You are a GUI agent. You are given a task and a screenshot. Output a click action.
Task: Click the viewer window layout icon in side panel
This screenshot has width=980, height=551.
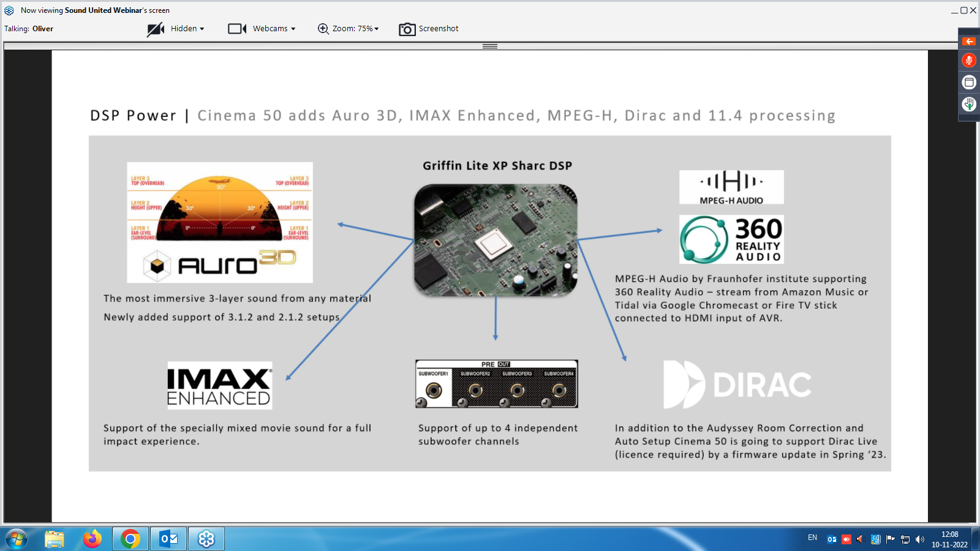[969, 82]
